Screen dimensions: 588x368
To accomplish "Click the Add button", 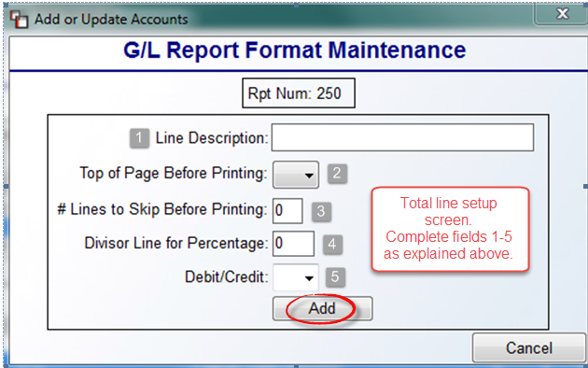I will click(x=323, y=309).
